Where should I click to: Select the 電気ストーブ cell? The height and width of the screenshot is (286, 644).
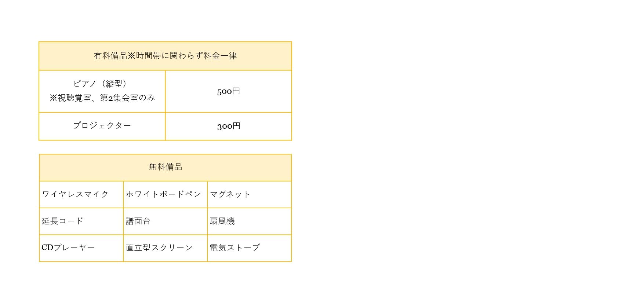250,248
